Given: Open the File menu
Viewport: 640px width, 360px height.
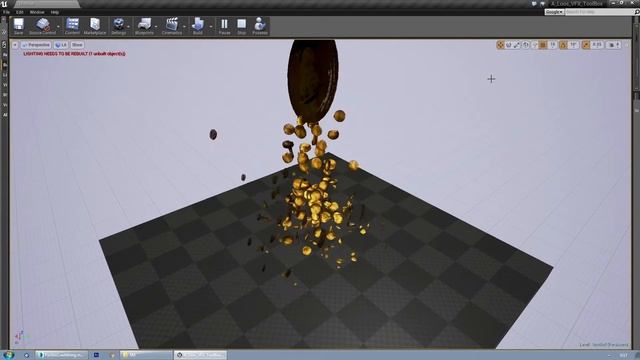Looking at the screenshot, I should pyautogui.click(x=7, y=12).
